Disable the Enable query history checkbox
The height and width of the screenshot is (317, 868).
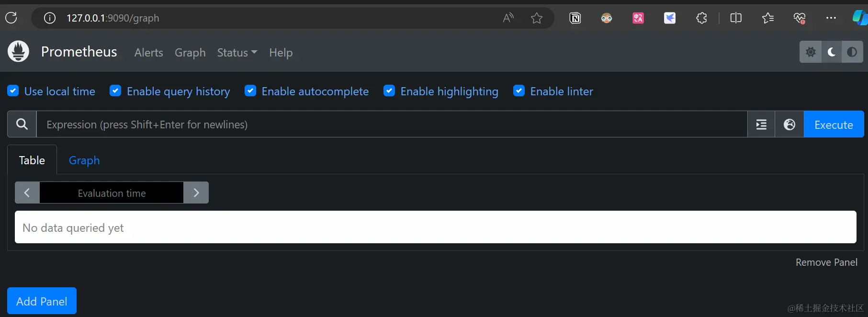pyautogui.click(x=115, y=91)
